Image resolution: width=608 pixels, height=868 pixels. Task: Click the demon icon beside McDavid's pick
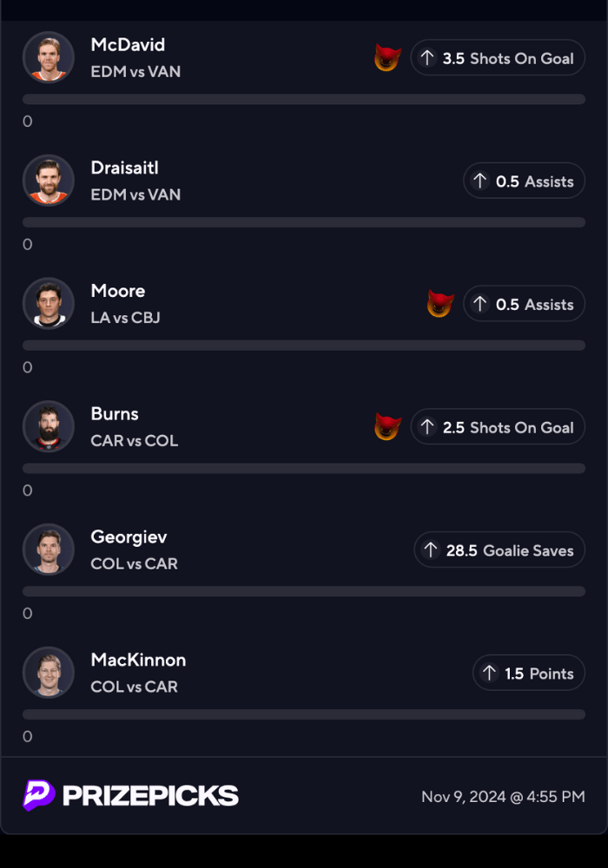coord(387,58)
